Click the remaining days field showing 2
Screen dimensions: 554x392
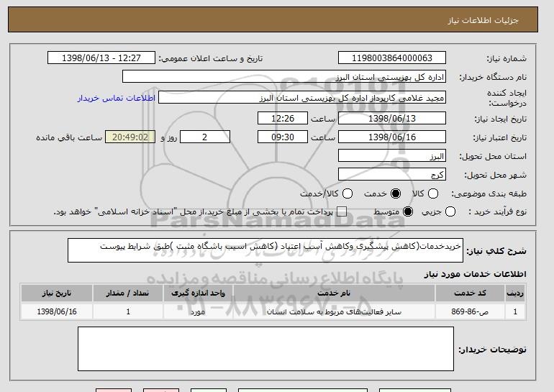tap(205, 137)
